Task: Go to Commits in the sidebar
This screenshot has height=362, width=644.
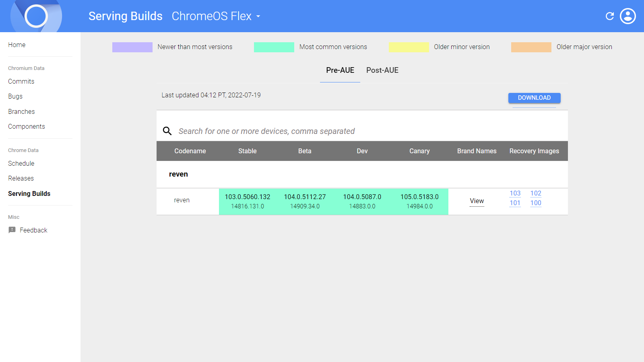Action: point(21,81)
